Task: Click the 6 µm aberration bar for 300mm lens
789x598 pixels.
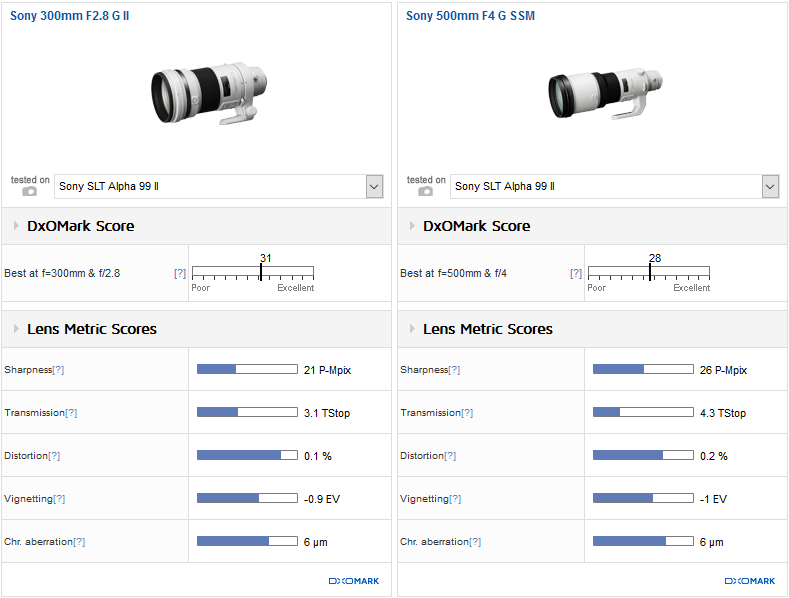Action: [247, 541]
